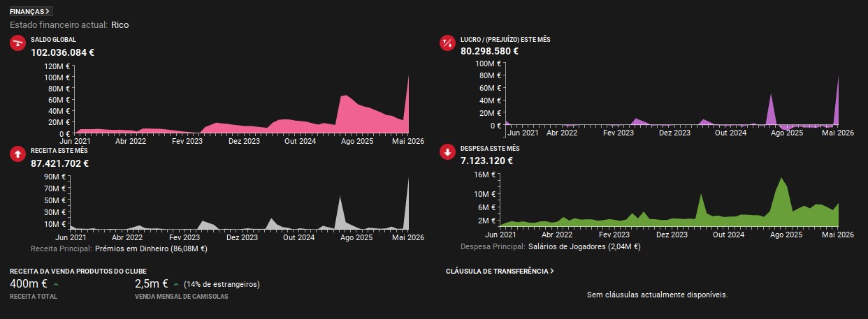Image resolution: width=868 pixels, height=319 pixels.
Task: Click the 'Rico' financial state value
Action: pos(120,24)
